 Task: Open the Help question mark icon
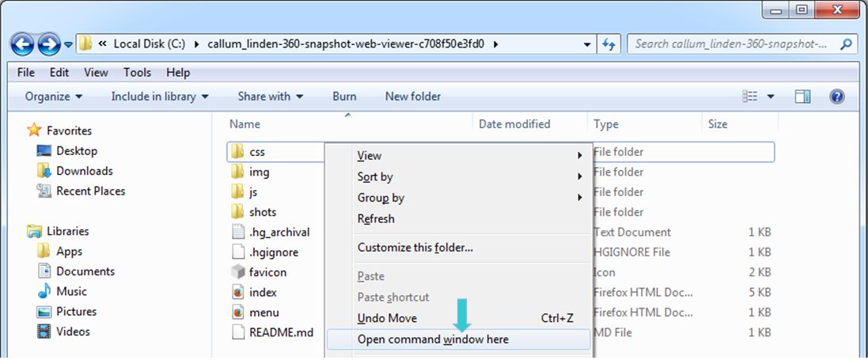[x=836, y=97]
